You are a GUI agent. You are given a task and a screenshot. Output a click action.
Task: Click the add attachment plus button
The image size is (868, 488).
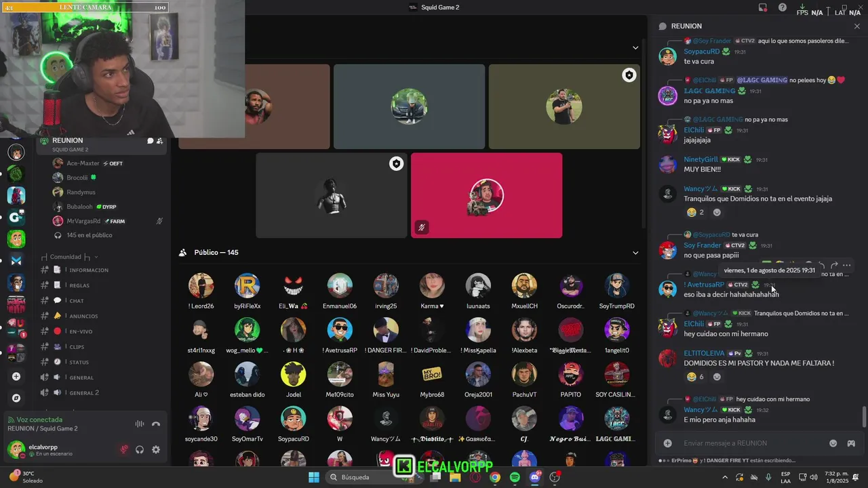[668, 443]
